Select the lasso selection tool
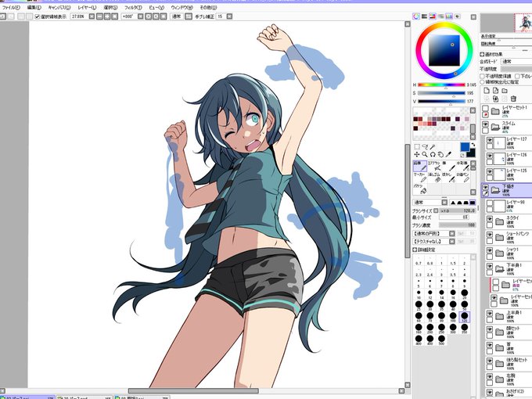 tap(425, 146)
